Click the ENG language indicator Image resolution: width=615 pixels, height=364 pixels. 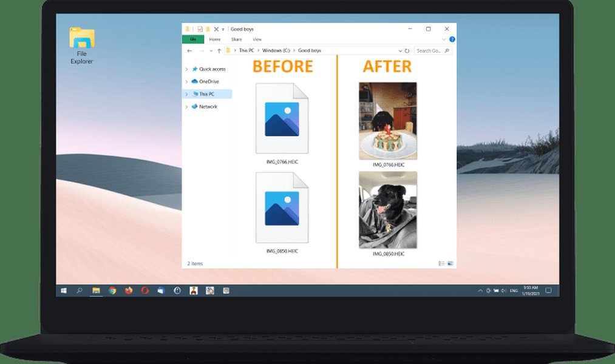[514, 291]
